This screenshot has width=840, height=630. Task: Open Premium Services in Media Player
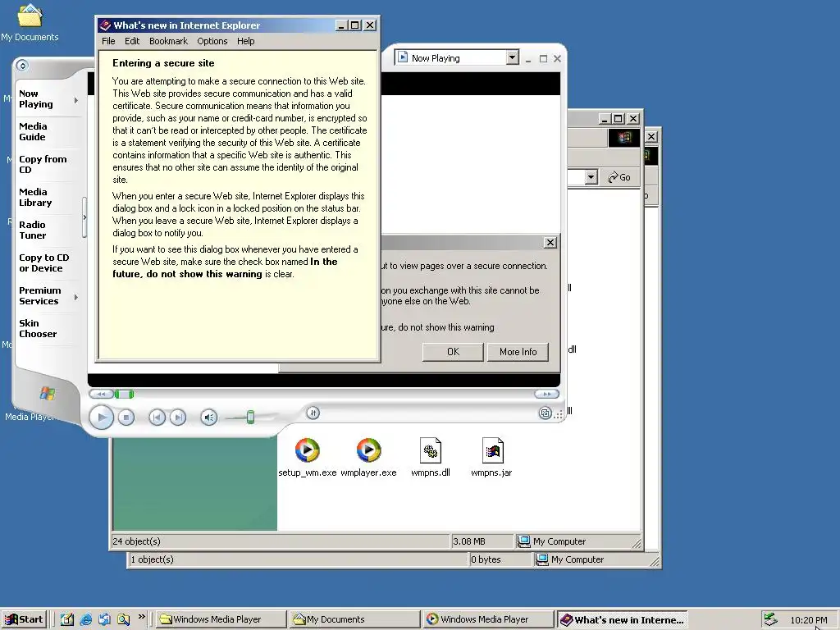point(39,295)
